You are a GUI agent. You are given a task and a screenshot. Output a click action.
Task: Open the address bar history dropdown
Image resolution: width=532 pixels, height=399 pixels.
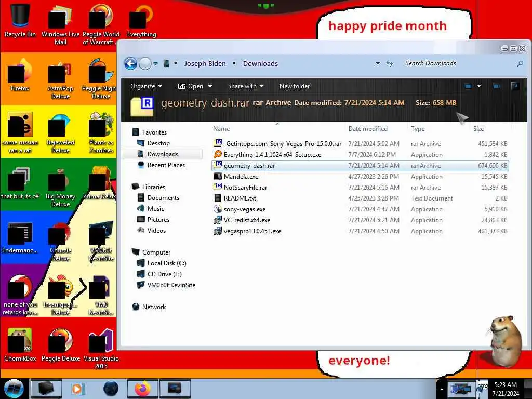coord(378,63)
